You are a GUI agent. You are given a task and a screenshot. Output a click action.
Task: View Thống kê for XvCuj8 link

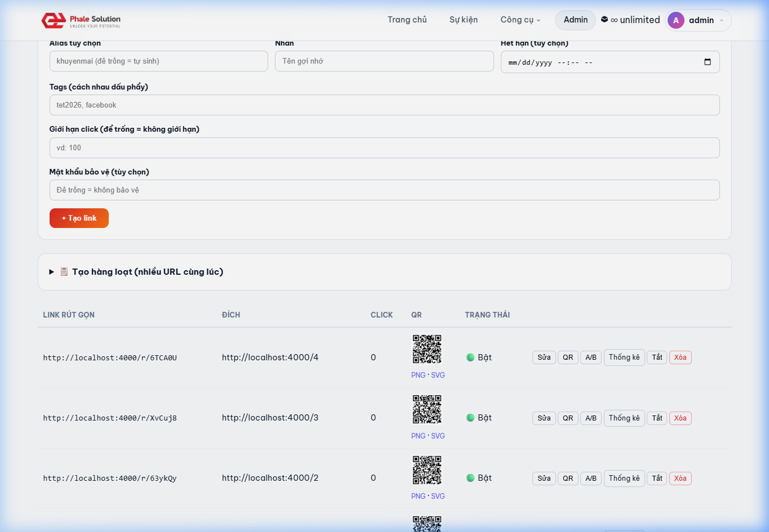[x=624, y=418]
